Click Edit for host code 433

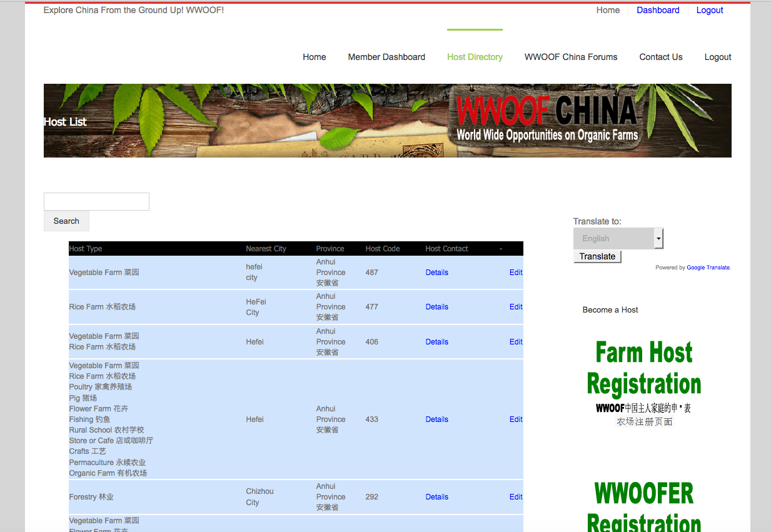click(516, 419)
